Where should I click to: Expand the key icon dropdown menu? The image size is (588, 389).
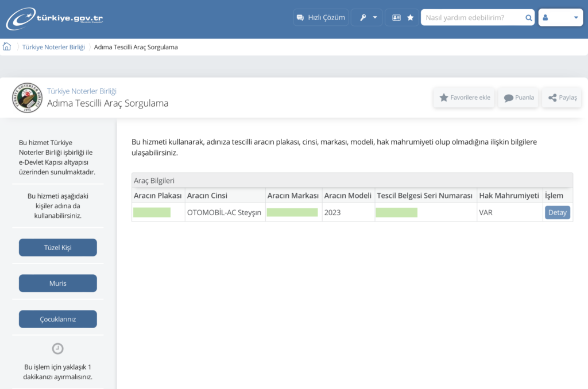point(367,18)
